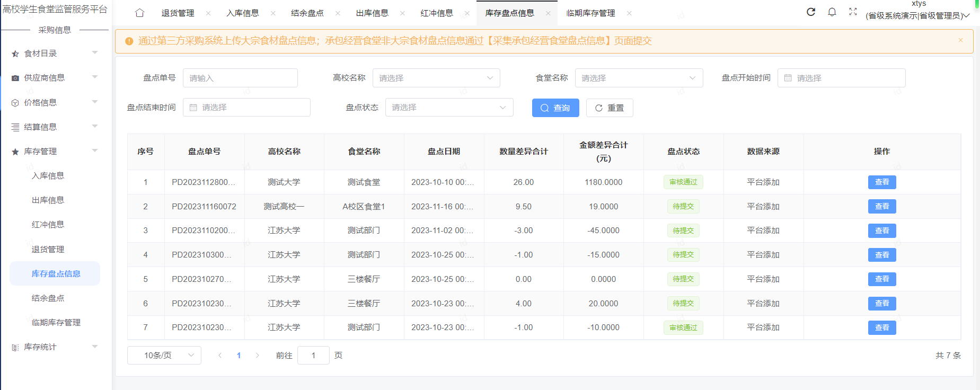Open the 食堂名称 dropdown
The image size is (980, 390).
pos(639,78)
